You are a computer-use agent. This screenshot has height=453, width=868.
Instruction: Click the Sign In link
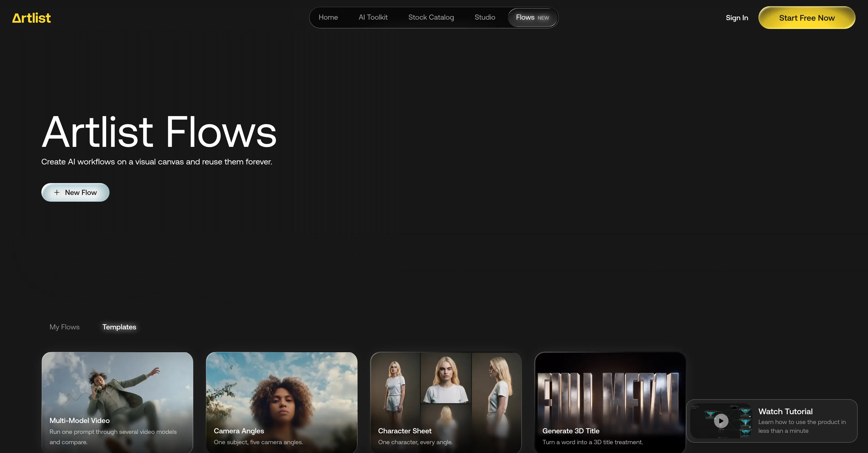point(737,18)
